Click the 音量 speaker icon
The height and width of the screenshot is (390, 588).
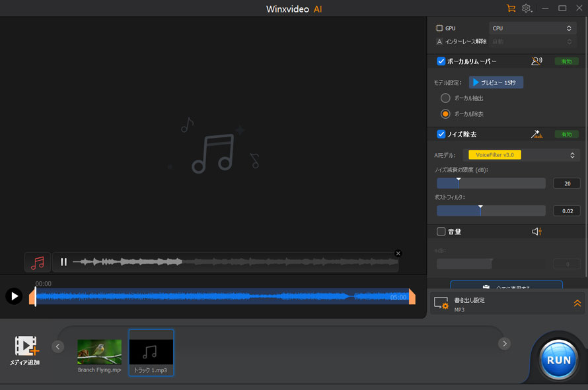pos(536,232)
